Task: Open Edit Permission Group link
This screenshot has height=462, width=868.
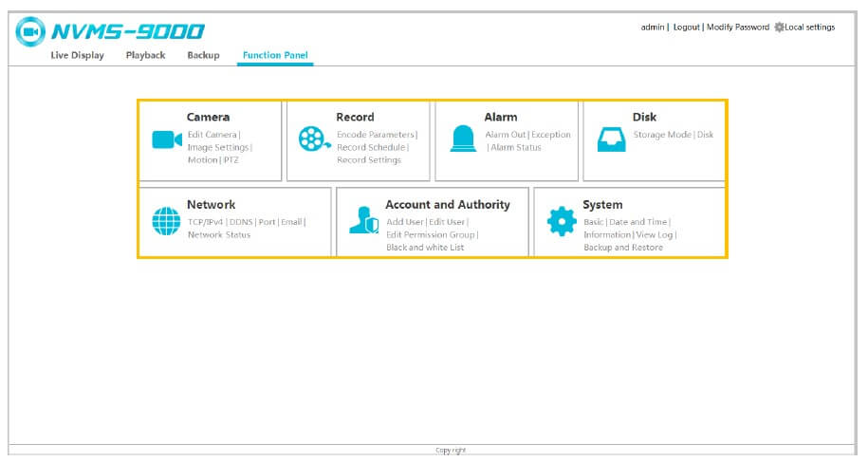Action: 431,234
